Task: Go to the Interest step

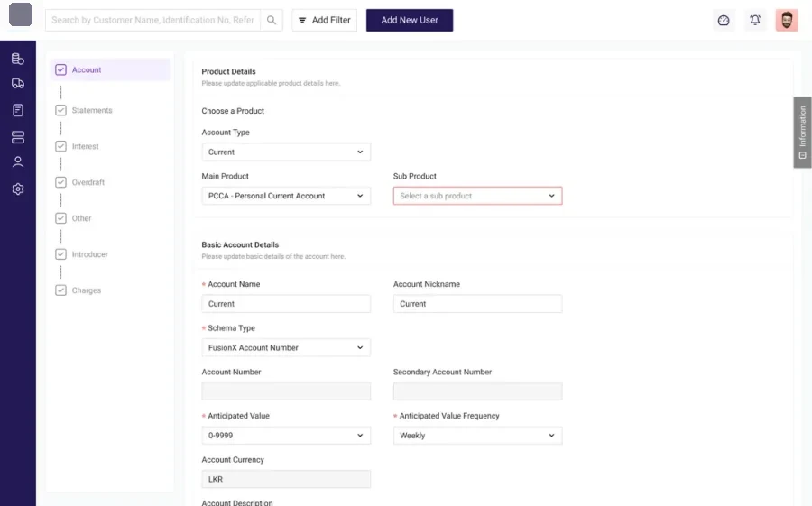Action: (86, 147)
